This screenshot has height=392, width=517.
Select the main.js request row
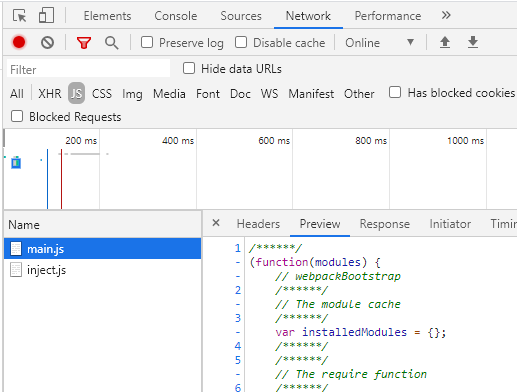[102, 249]
